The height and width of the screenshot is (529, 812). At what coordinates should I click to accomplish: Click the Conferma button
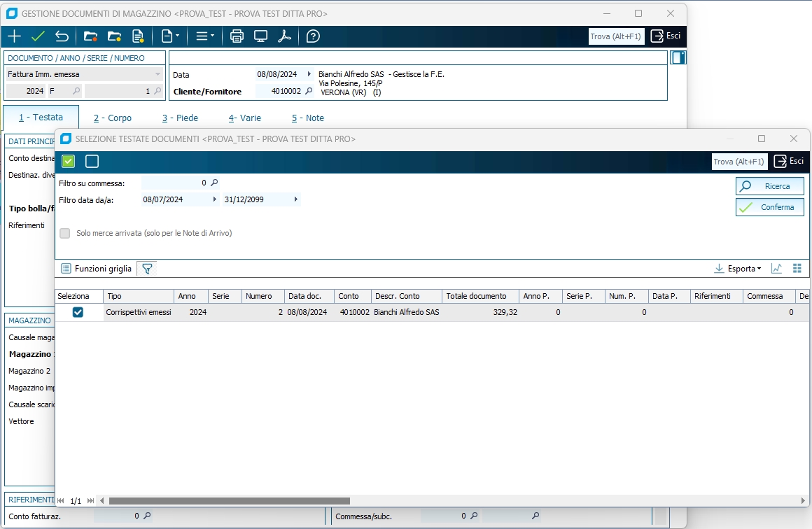[769, 207]
